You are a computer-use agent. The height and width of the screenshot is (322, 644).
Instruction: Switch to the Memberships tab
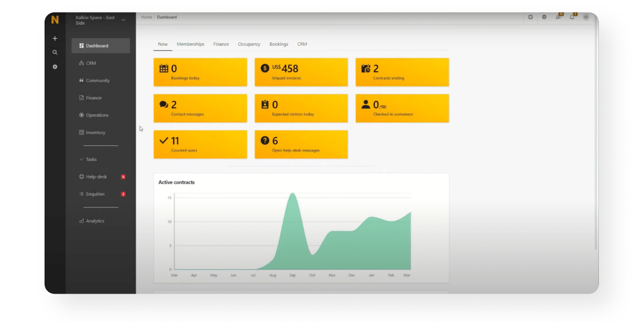[191, 45]
